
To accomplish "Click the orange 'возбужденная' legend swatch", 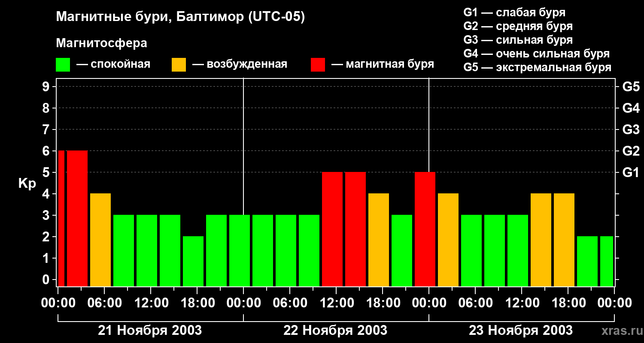I will (179, 65).
